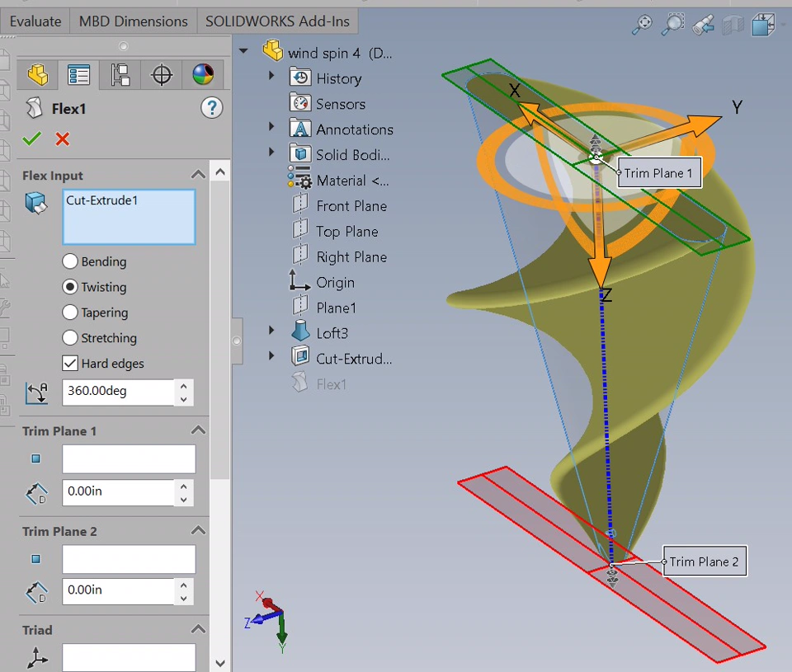This screenshot has width=792, height=672.
Task: Collapse the Flex Input section
Action: [x=198, y=175]
